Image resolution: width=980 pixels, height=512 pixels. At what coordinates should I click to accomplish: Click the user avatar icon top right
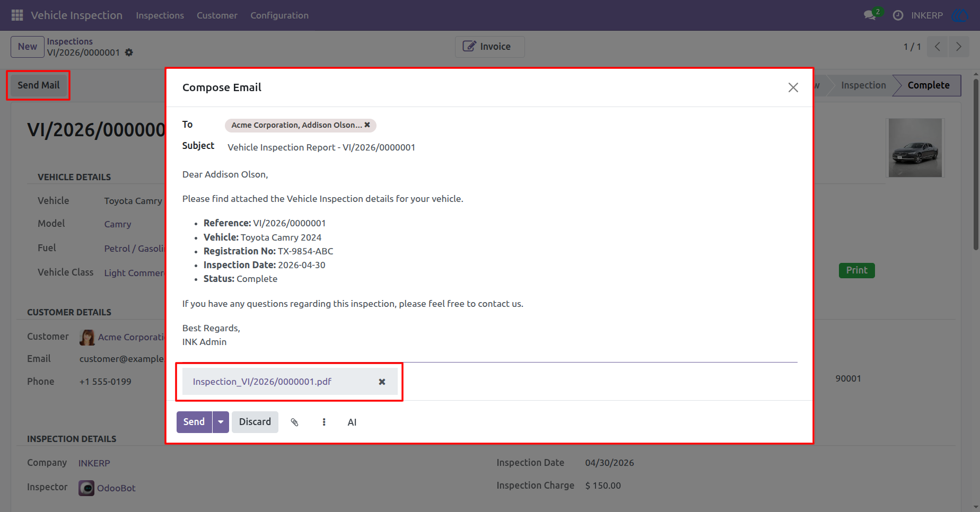960,15
